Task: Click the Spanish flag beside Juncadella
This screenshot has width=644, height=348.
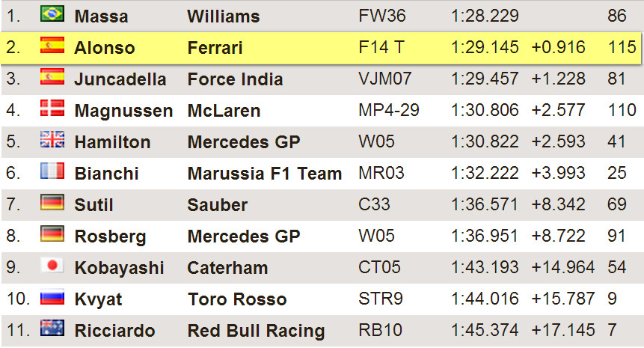Action: [x=52, y=76]
